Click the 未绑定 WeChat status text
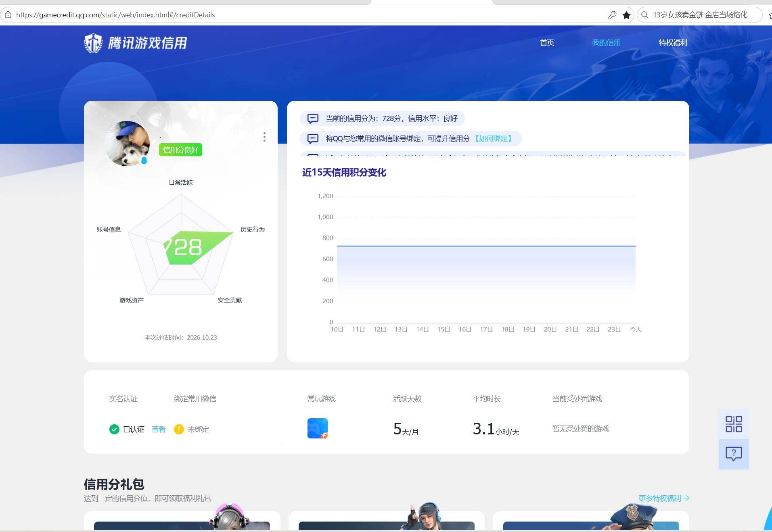 pyautogui.click(x=198, y=429)
